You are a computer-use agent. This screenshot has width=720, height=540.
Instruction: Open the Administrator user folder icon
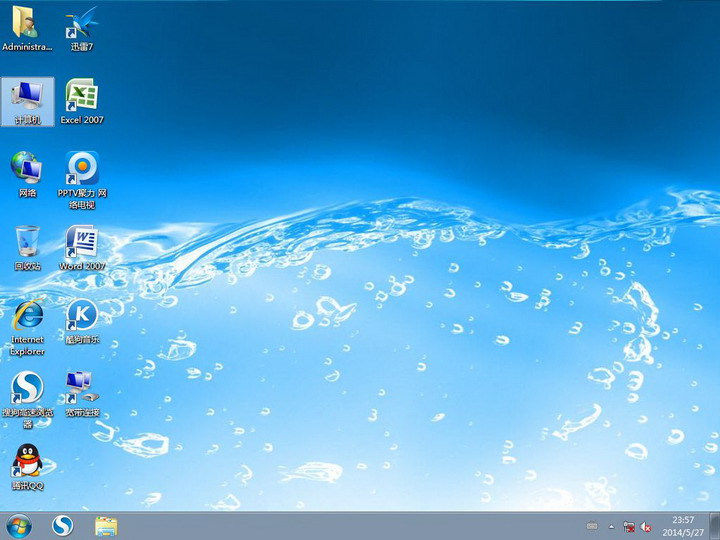click(x=27, y=23)
